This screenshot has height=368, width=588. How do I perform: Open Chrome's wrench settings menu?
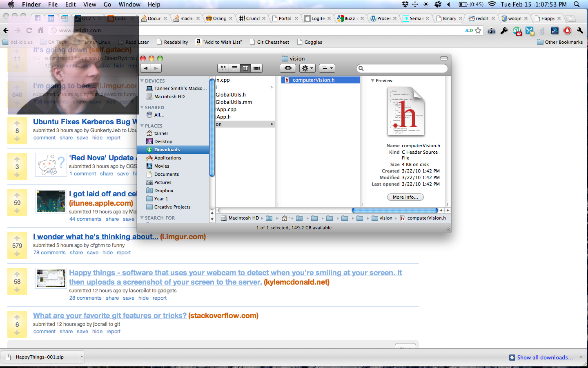pos(580,31)
